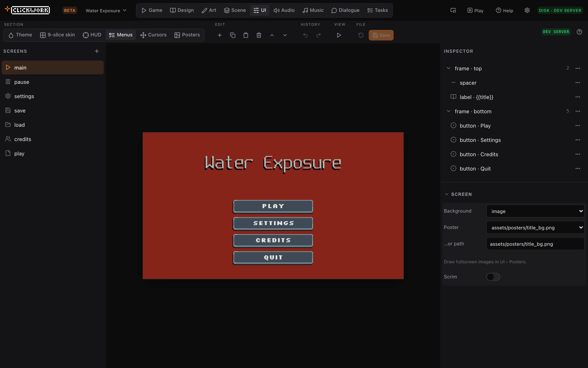The height and width of the screenshot is (368, 588).
Task: Click the top bar Play button
Action: (x=476, y=10)
